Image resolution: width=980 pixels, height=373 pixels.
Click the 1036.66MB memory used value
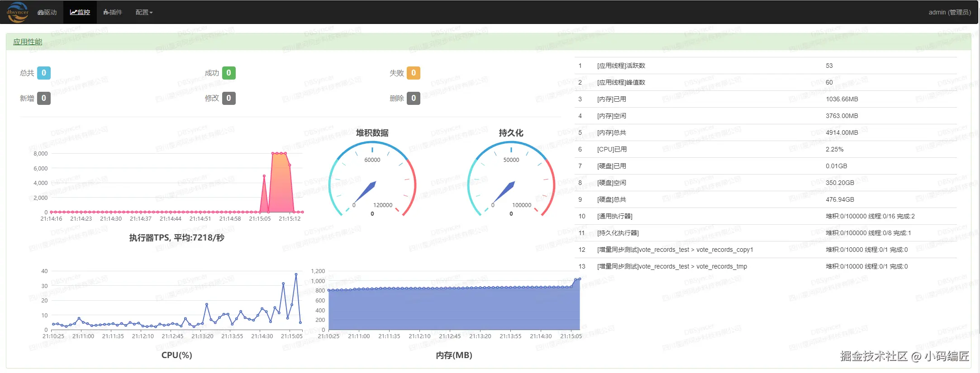(x=842, y=99)
